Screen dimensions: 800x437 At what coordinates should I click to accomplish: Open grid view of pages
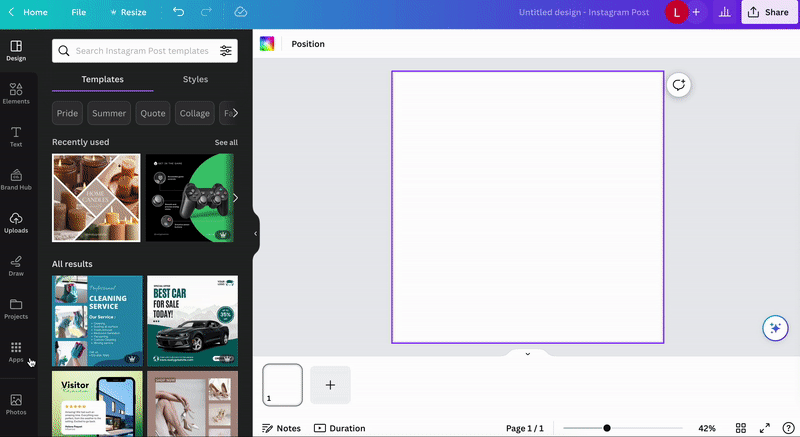(x=741, y=428)
